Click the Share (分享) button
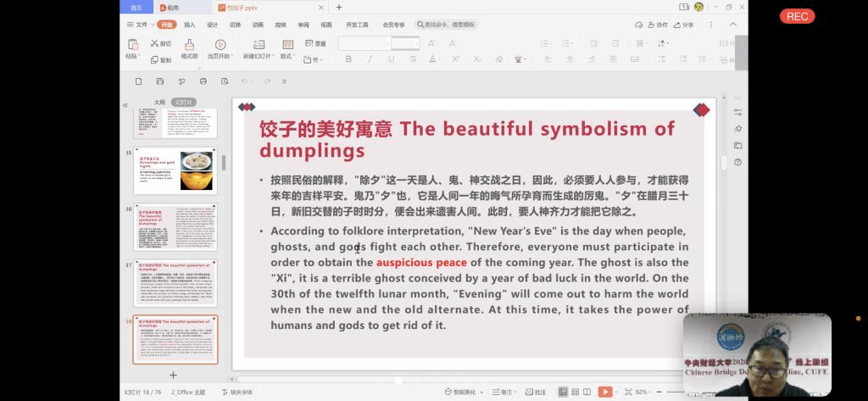The image size is (868, 401). (x=682, y=25)
